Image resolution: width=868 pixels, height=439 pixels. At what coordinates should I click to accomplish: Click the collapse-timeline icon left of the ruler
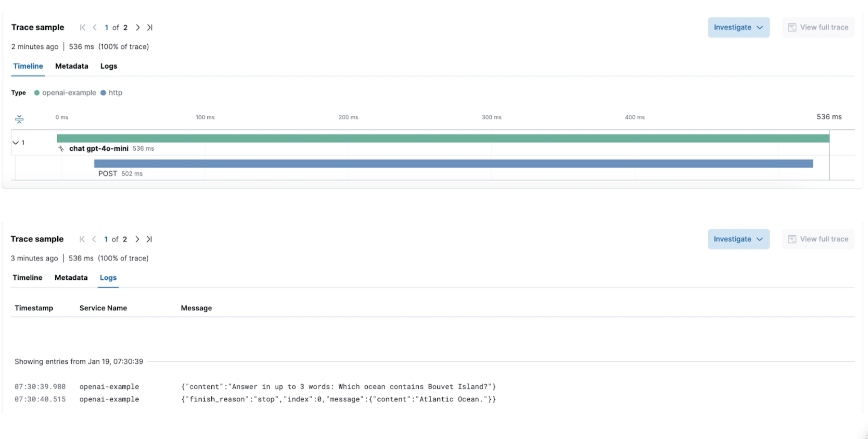click(19, 118)
